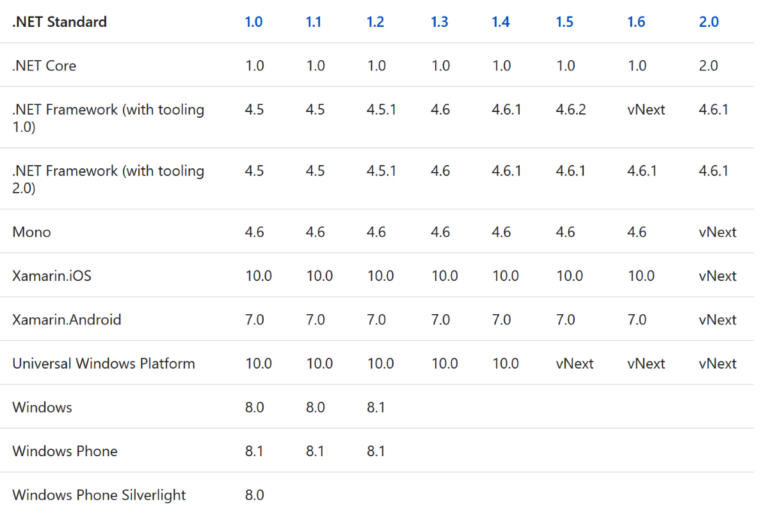Select the 8.0 cell in Windows Phone Silverlight row
Screen dimensions: 768x517
point(254,495)
